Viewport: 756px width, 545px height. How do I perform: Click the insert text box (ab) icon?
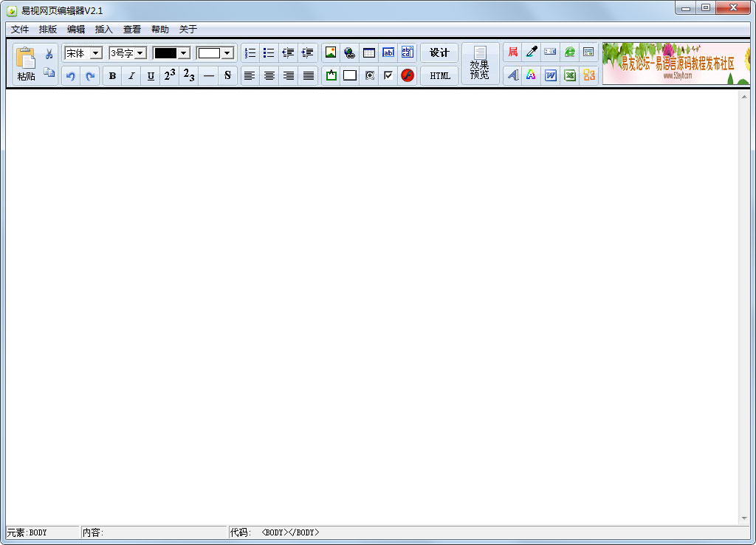click(x=388, y=52)
